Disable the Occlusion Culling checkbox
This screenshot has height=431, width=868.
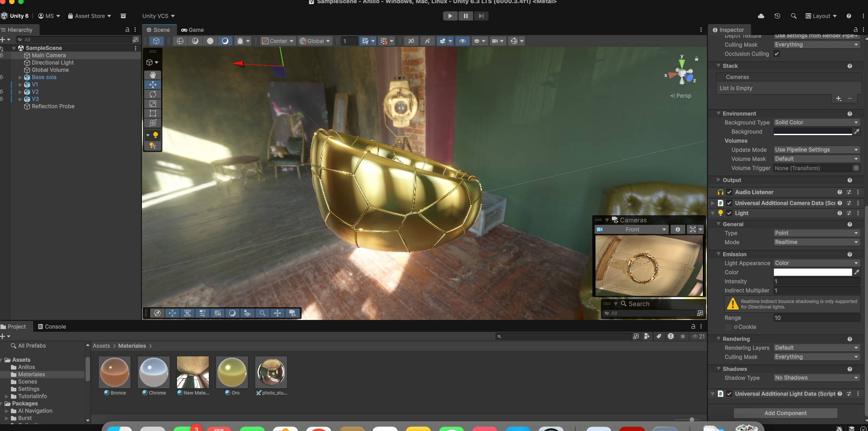tap(777, 54)
